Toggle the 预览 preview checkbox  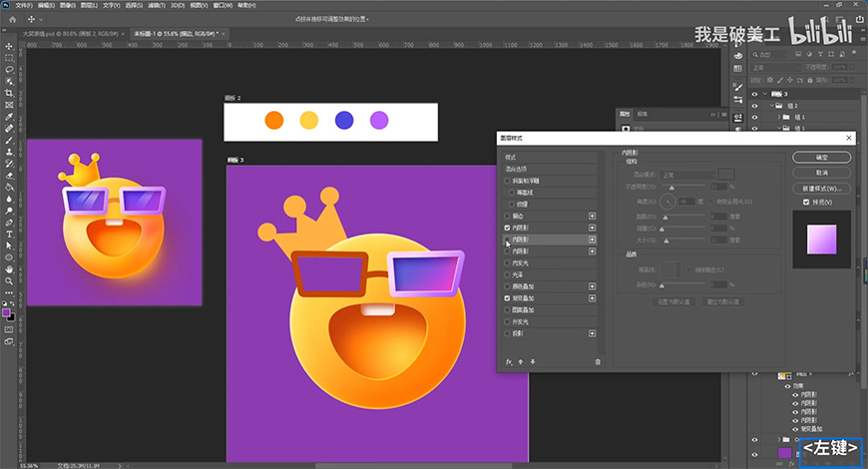[806, 202]
